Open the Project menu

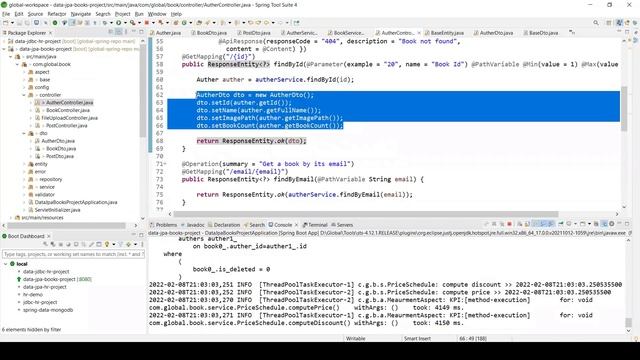(x=122, y=14)
